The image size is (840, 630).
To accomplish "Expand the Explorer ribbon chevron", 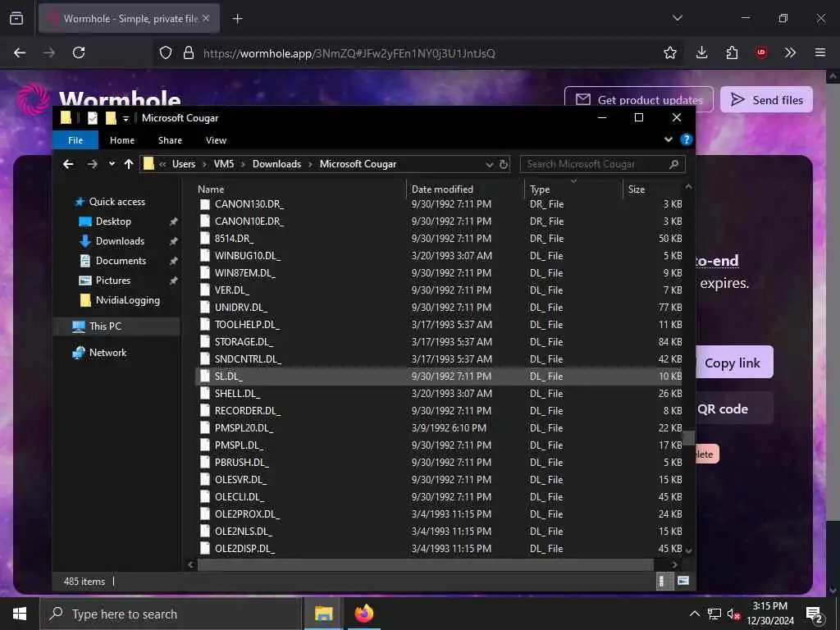I will coord(668,139).
